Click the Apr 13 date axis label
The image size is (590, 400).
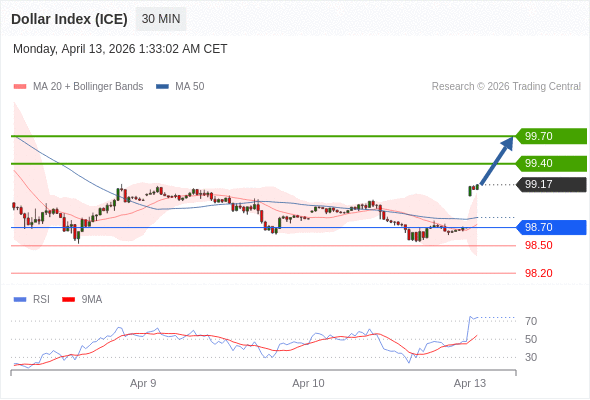470,383
